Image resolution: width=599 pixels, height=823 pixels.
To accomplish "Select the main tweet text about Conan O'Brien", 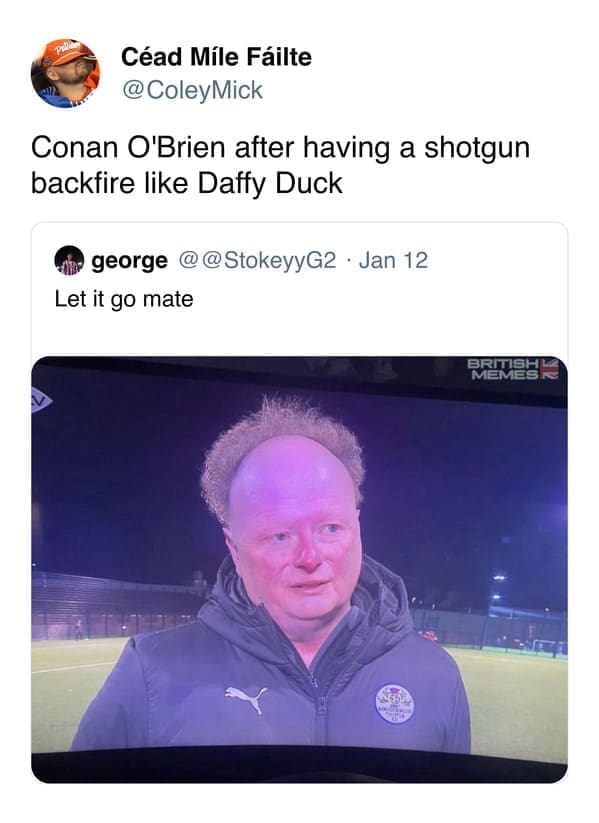I will point(280,165).
